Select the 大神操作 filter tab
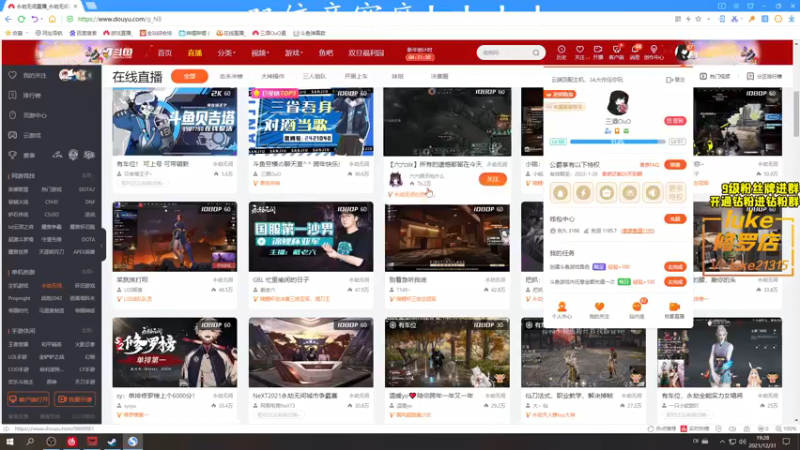Screen dimensions: 800x450 (x=272, y=76)
